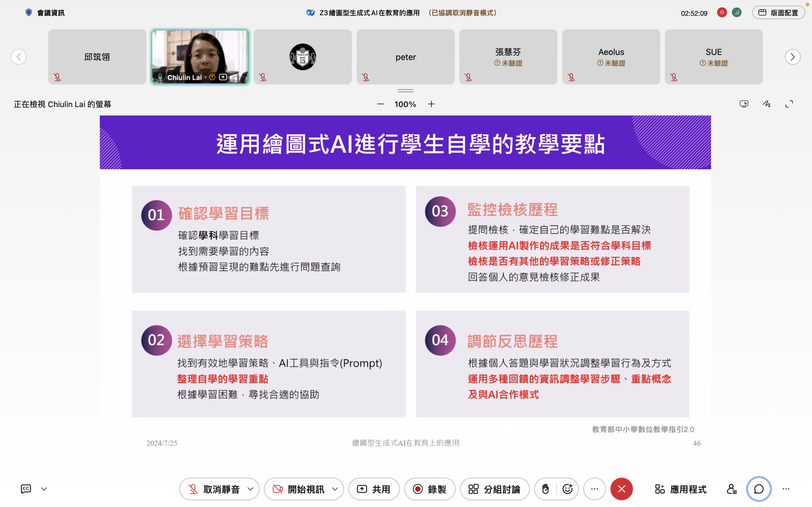The width and height of the screenshot is (812, 507).
Task: Click the closed captions CC icon
Action: pos(26,489)
